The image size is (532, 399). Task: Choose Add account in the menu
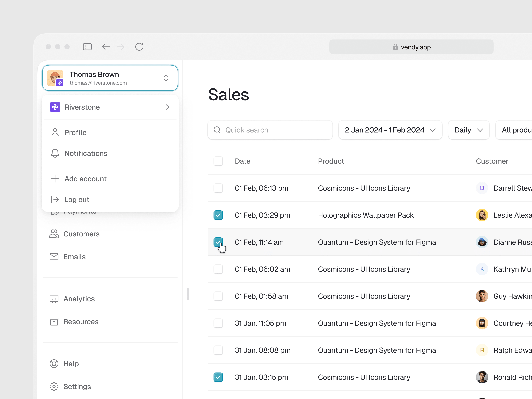click(x=110, y=179)
